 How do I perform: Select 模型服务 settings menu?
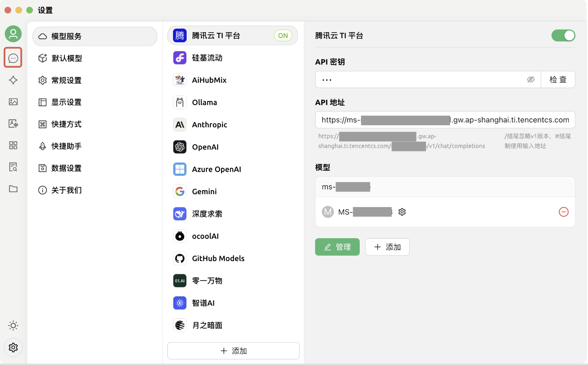point(95,36)
